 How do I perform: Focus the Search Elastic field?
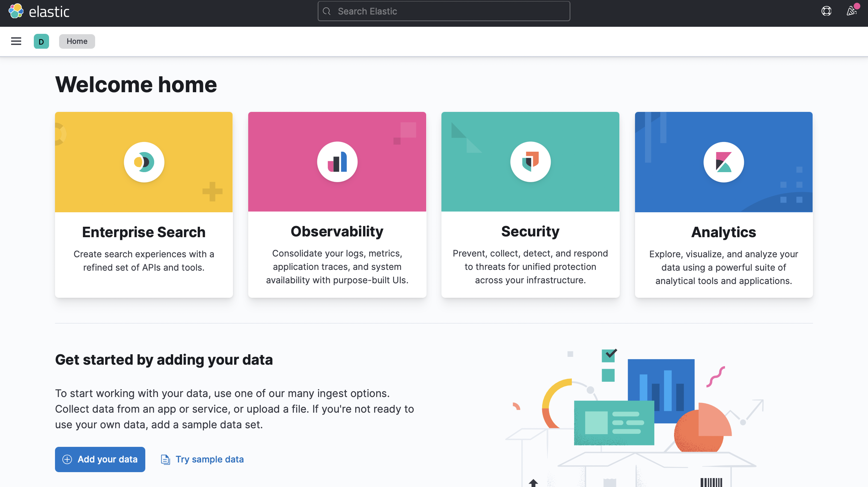click(444, 12)
